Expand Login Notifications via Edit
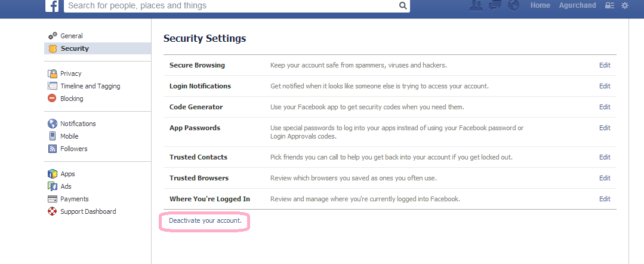644x264 pixels. click(x=605, y=86)
